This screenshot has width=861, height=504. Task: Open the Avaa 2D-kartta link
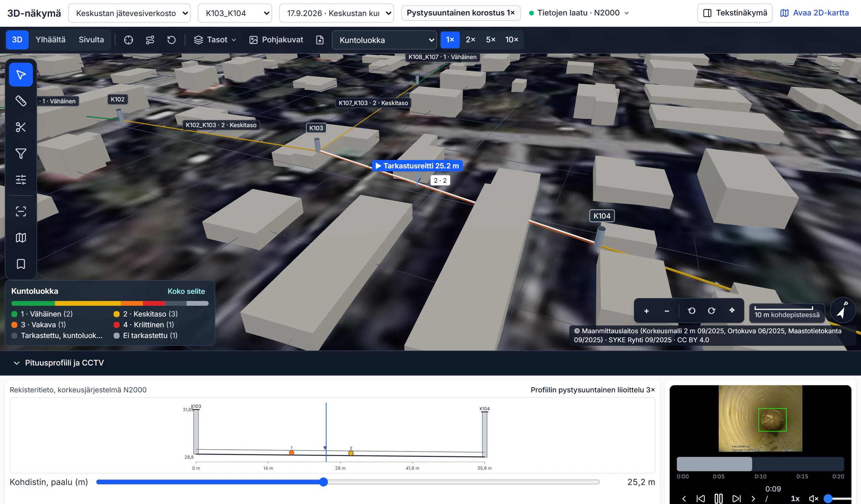pos(815,13)
